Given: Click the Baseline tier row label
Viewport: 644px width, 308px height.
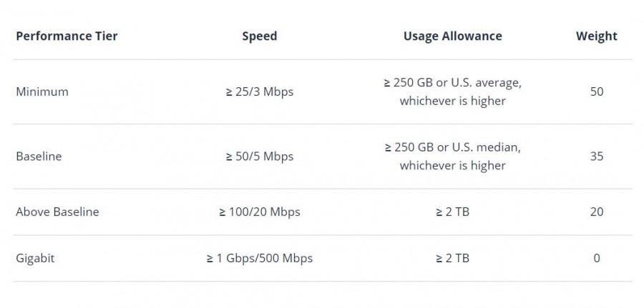Looking at the screenshot, I should [x=39, y=156].
